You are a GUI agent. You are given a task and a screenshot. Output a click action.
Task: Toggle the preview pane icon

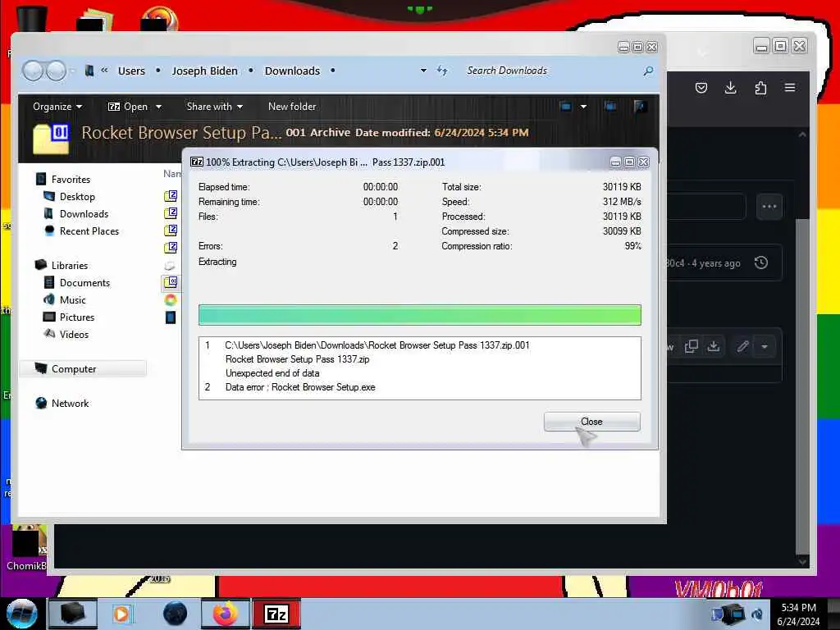coord(610,107)
